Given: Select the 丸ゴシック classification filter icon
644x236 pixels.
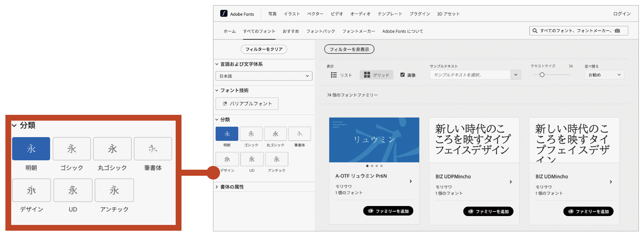Looking at the screenshot, I should click(275, 134).
